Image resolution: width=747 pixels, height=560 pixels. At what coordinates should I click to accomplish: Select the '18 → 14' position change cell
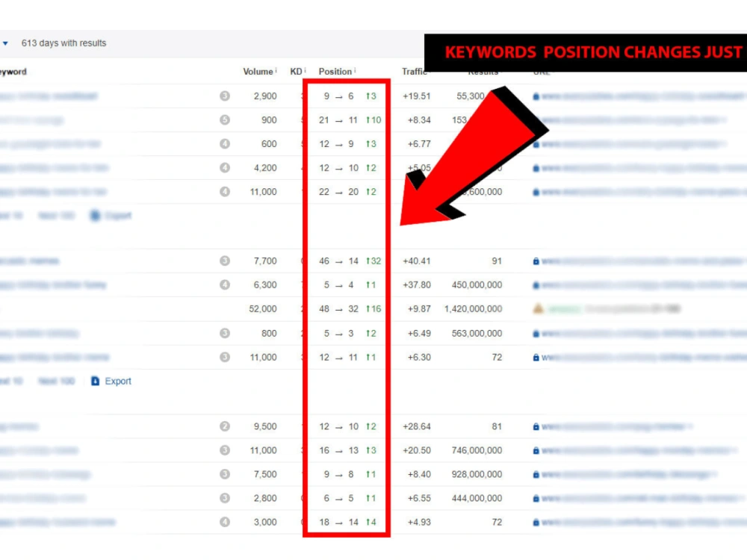348,523
